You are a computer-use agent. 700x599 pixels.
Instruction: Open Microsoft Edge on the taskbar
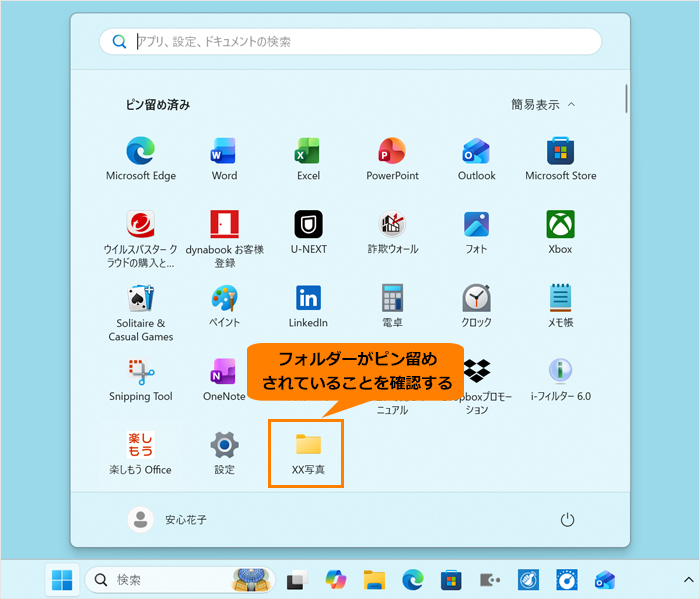(412, 580)
